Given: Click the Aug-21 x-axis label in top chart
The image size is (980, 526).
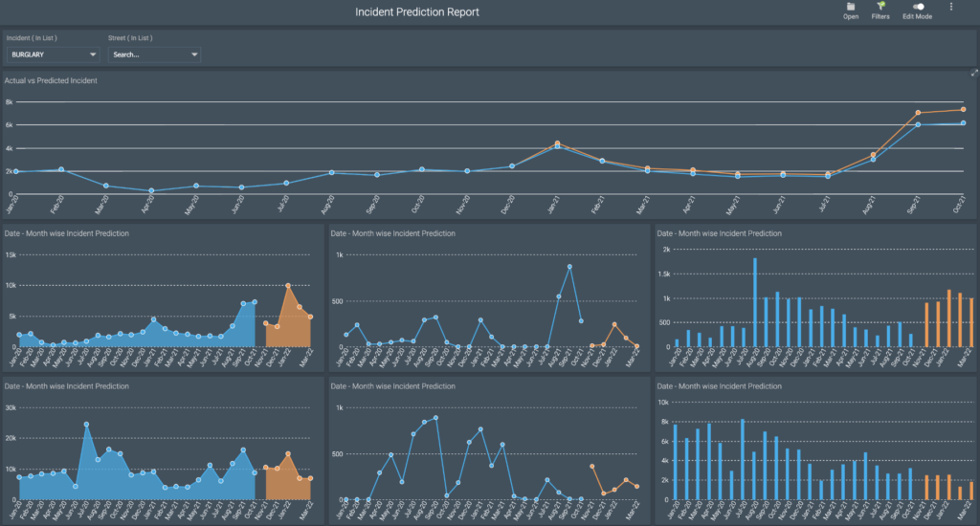Looking at the screenshot, I should tap(869, 205).
